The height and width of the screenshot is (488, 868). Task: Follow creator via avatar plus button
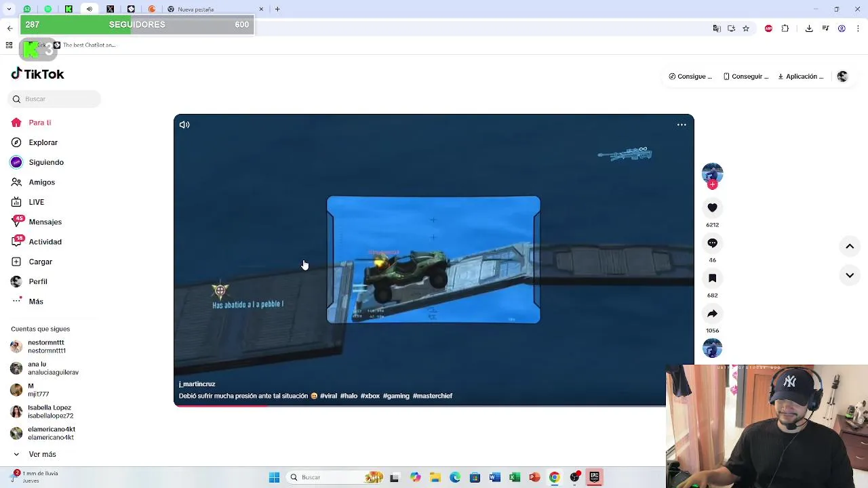point(712,184)
